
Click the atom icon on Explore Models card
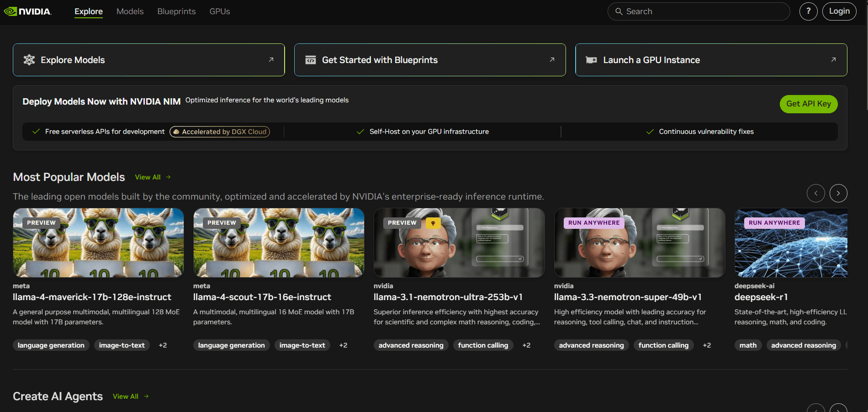[29, 60]
